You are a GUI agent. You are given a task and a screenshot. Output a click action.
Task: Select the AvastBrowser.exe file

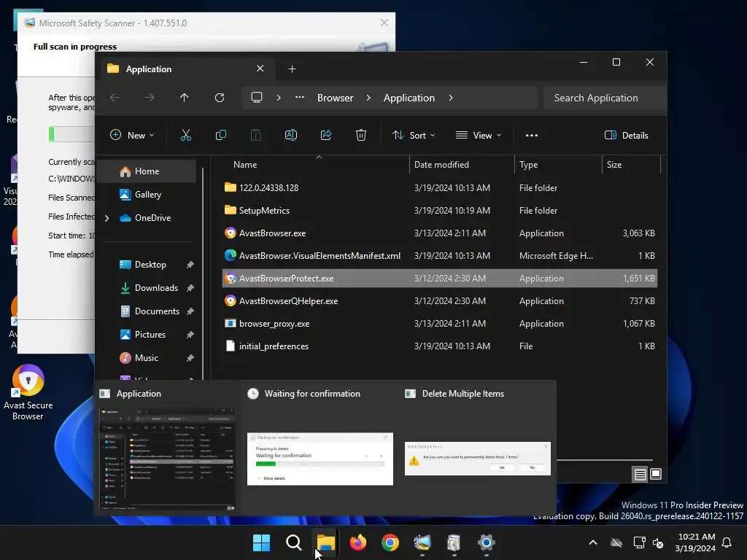pos(439,233)
